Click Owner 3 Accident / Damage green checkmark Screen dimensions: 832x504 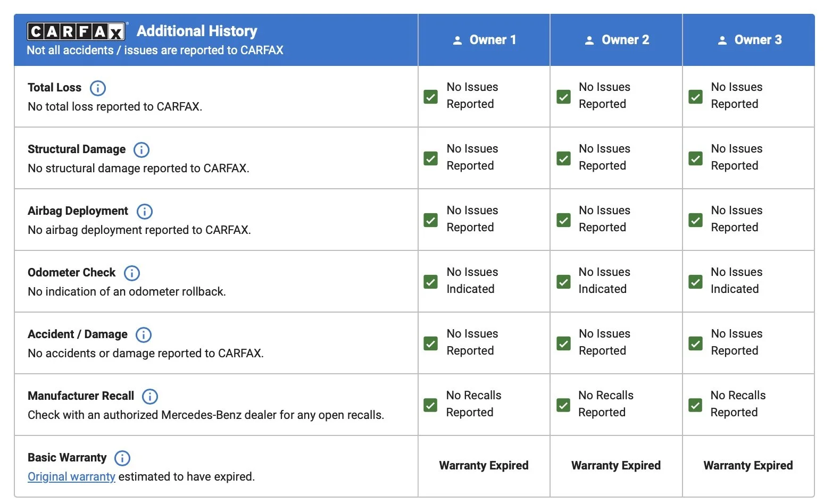click(x=695, y=343)
